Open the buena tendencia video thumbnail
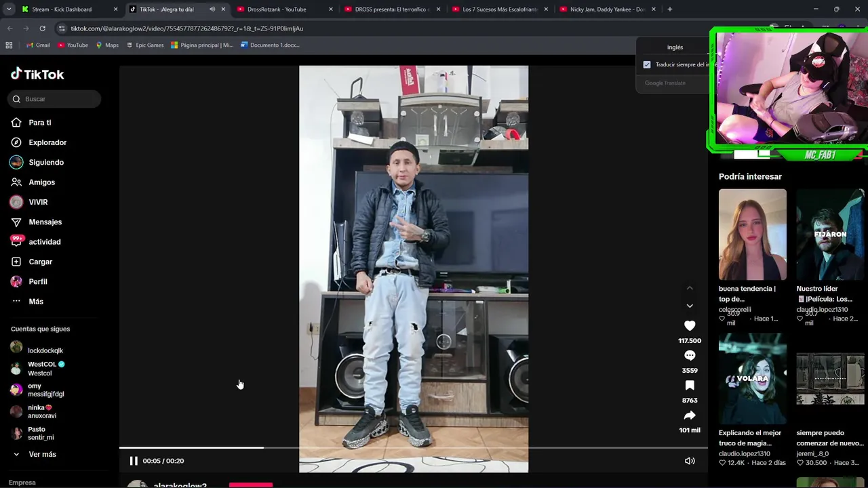The image size is (868, 488). pyautogui.click(x=753, y=235)
